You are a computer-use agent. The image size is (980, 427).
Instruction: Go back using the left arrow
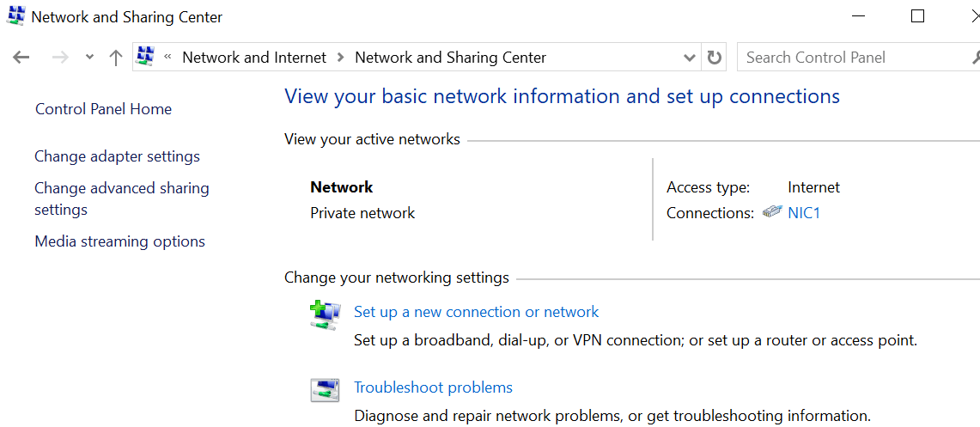21,58
